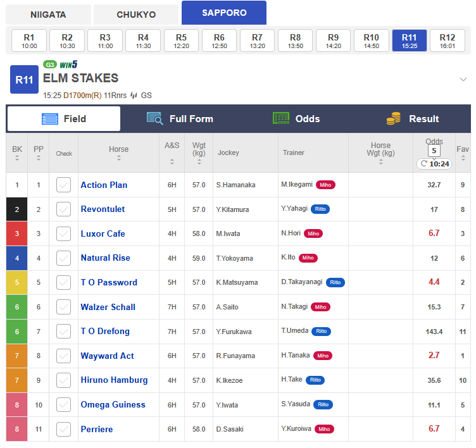
Task: Click the Miho badge next to N.Hori
Action: 313,233
